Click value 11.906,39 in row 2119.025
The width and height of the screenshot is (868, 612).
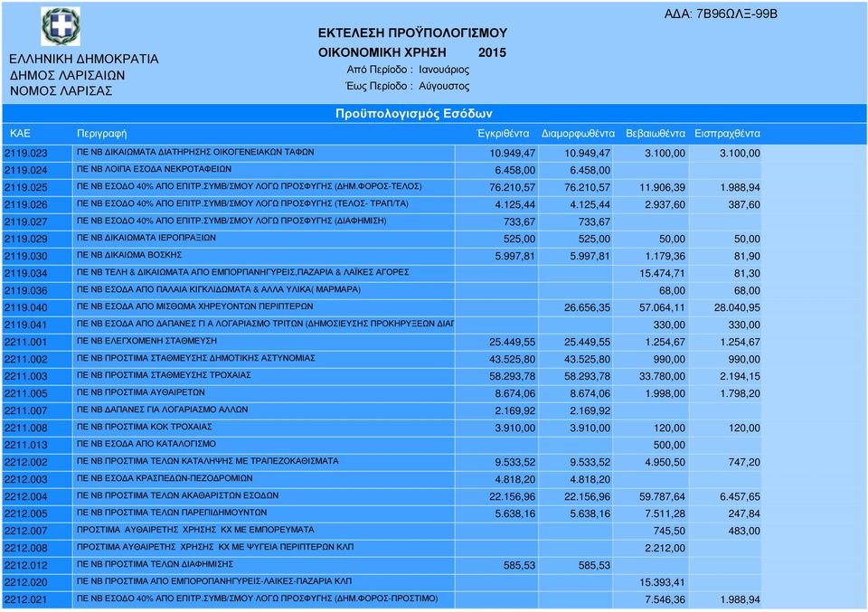tap(662, 188)
